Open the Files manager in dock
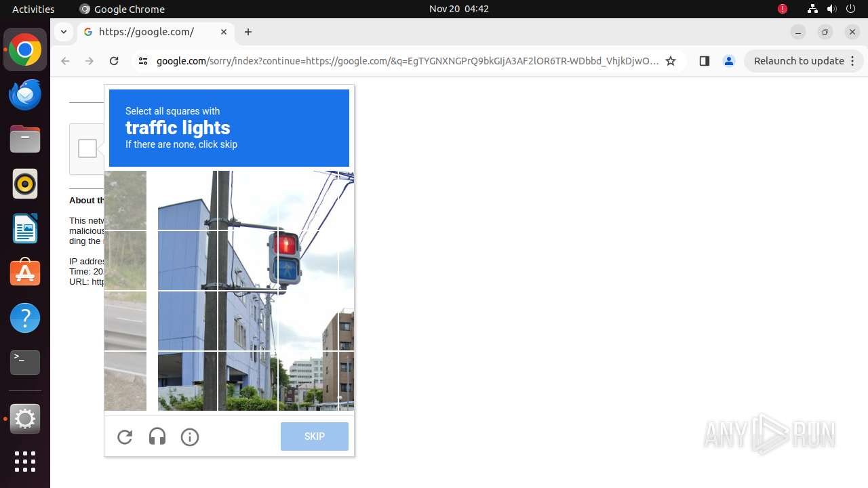 click(x=25, y=140)
